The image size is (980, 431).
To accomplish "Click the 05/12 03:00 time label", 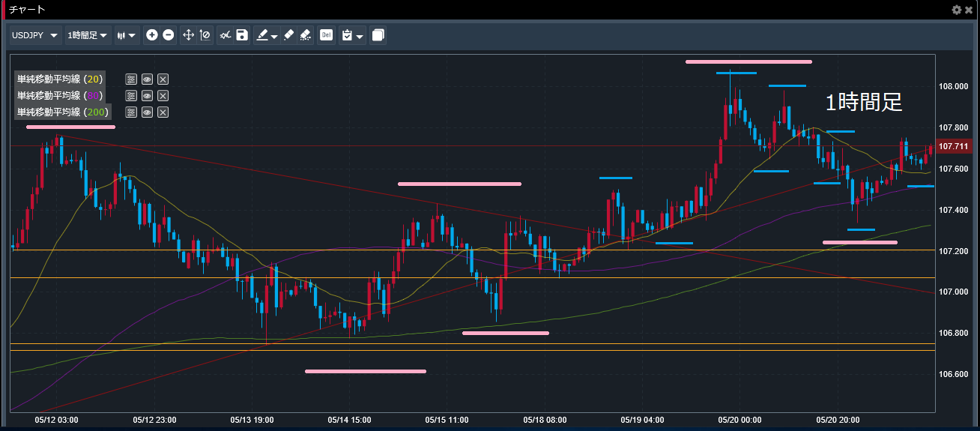I will click(56, 421).
